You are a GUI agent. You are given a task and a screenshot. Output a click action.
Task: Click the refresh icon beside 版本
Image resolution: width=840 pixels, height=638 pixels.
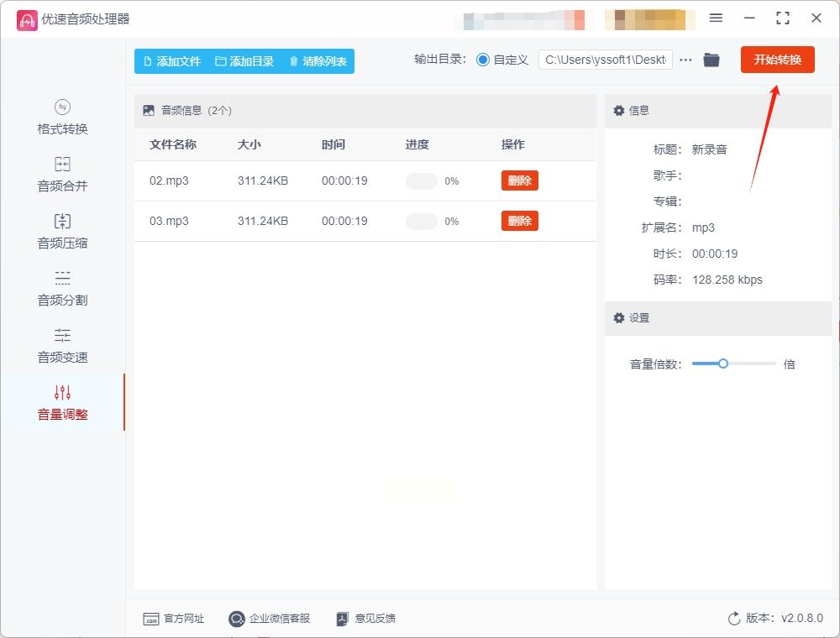click(734, 619)
